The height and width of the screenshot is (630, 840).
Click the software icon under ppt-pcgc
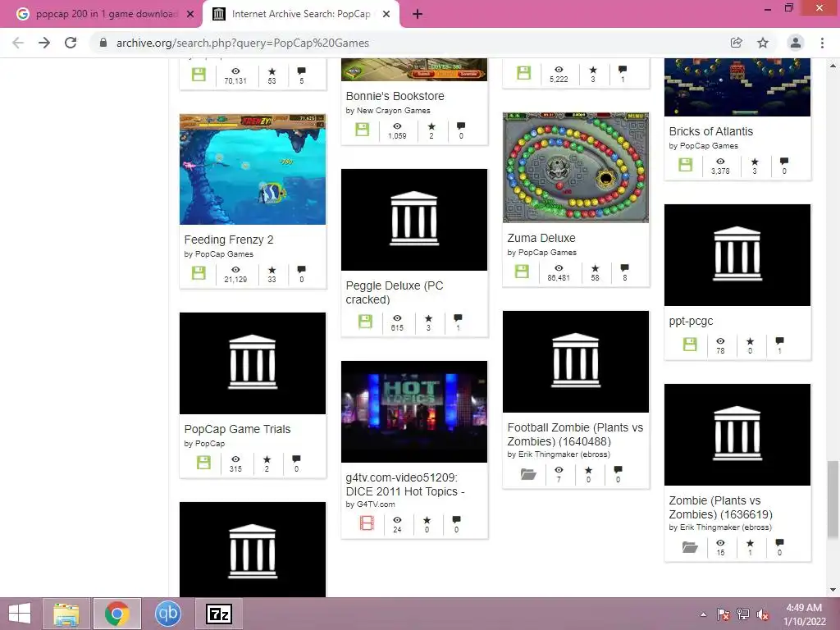pyautogui.click(x=690, y=345)
